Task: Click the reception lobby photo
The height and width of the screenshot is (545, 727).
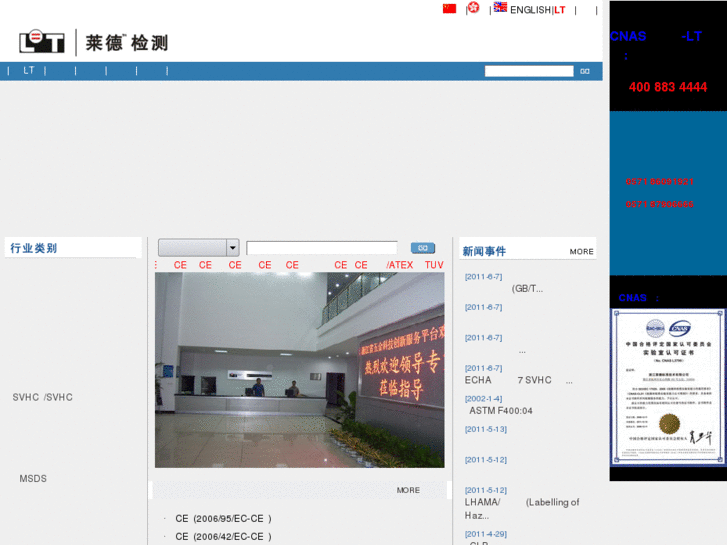Action: (300, 370)
